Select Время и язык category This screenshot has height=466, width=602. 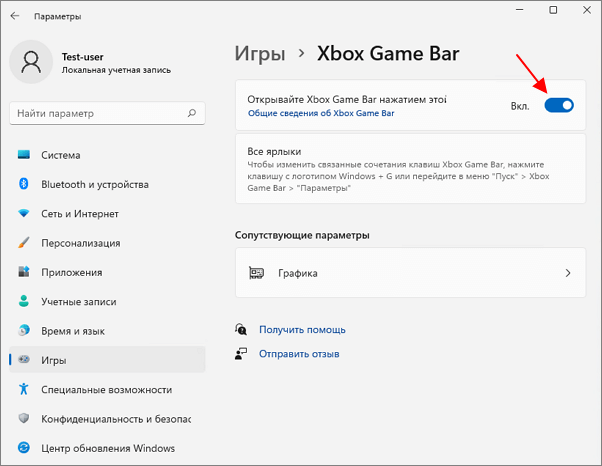107,330
